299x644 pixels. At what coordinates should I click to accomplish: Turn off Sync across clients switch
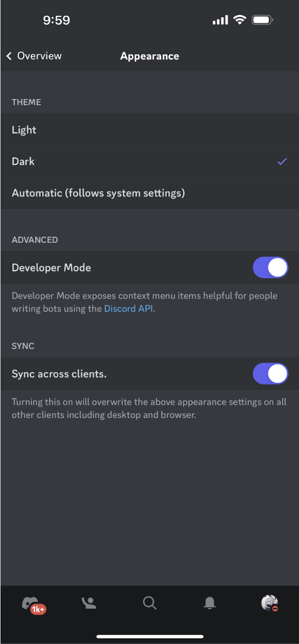click(x=270, y=374)
